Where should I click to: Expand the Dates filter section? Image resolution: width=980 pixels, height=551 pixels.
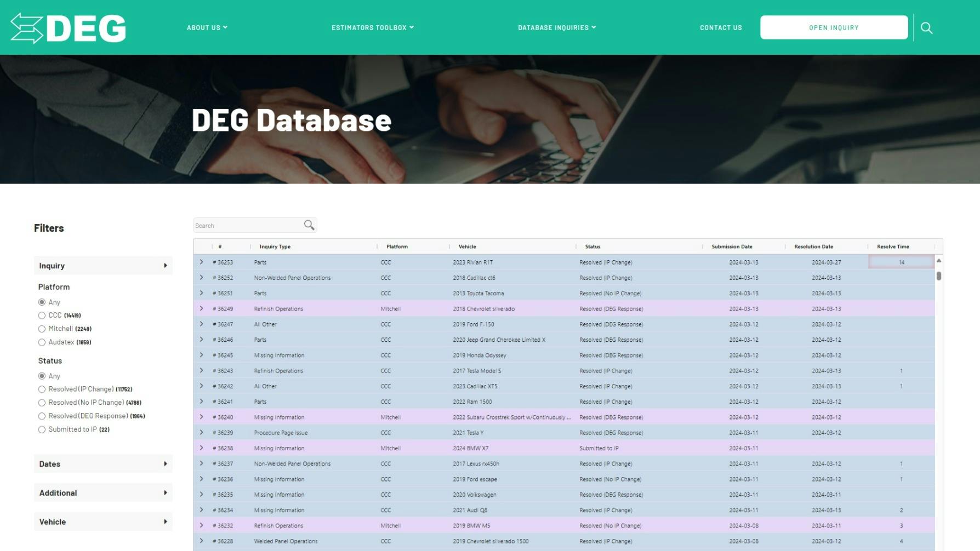[x=103, y=464]
